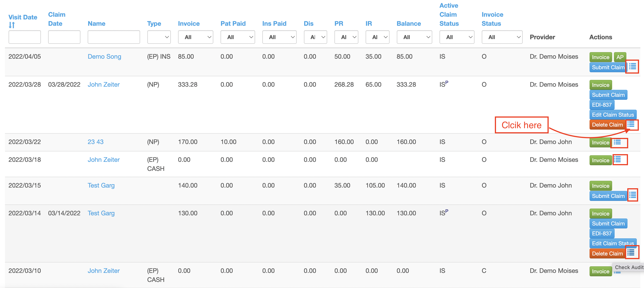Open the Pat Paid filter dropdown
This screenshot has width=644, height=288.
pyautogui.click(x=238, y=37)
